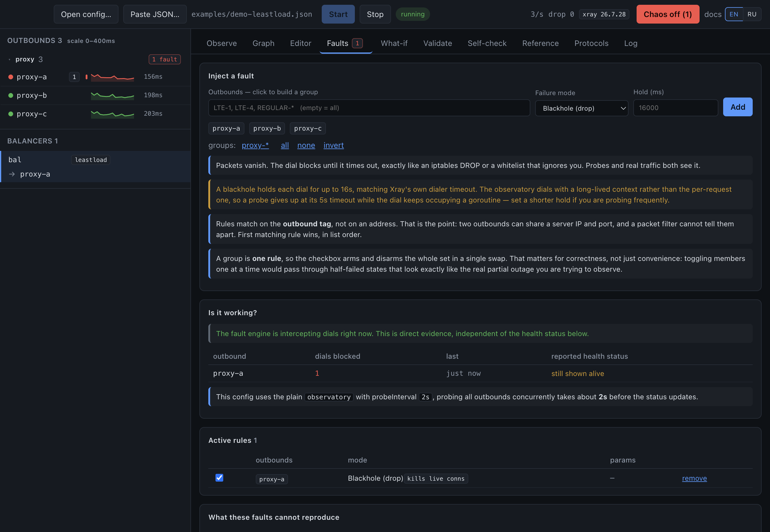Click the Stop button
Image resolution: width=770 pixels, height=532 pixels.
[375, 14]
